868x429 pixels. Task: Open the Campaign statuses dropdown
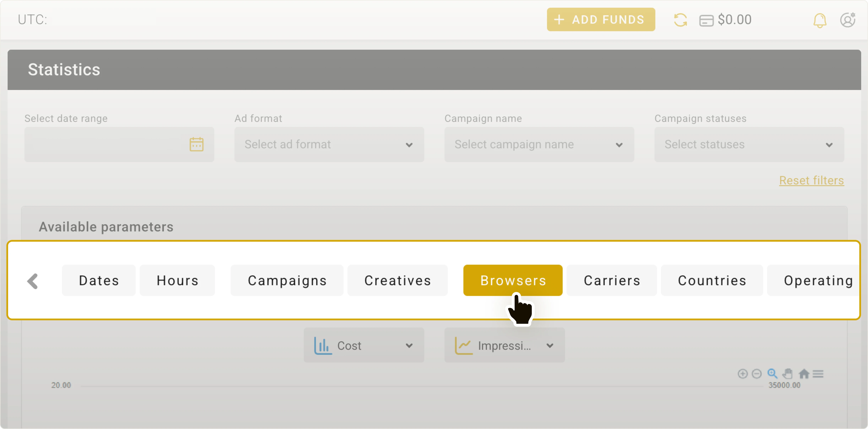[x=748, y=145]
